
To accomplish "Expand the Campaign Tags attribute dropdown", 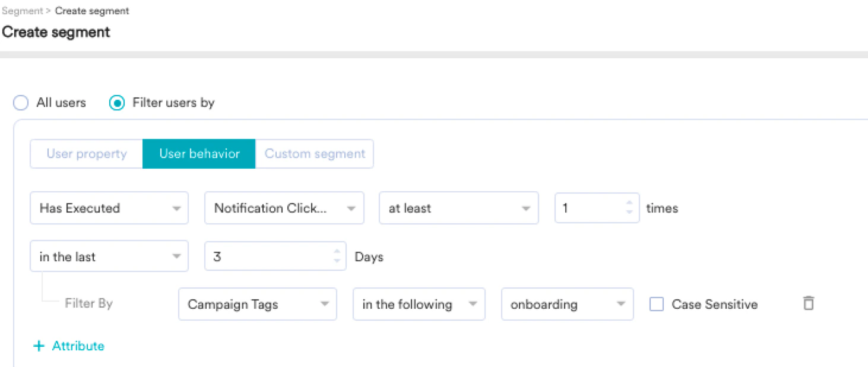I will pos(257,304).
